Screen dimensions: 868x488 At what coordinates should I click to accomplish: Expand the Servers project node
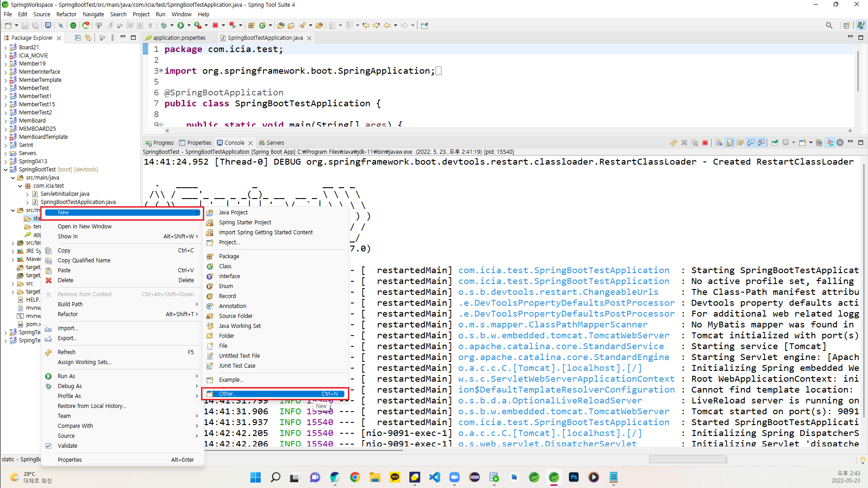[x=5, y=153]
